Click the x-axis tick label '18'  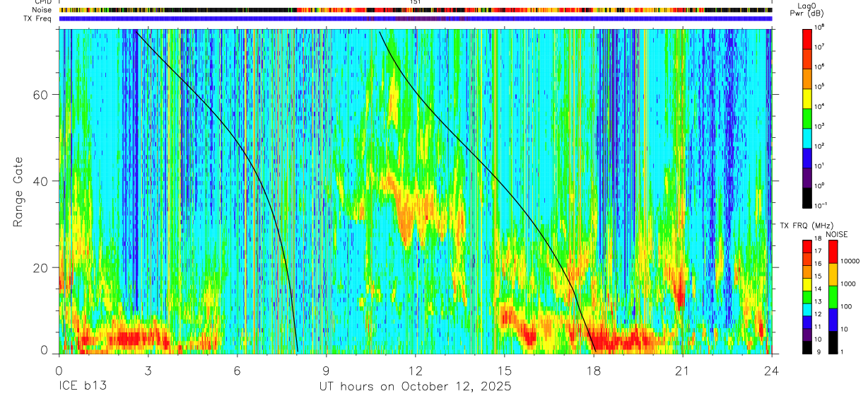(594, 370)
